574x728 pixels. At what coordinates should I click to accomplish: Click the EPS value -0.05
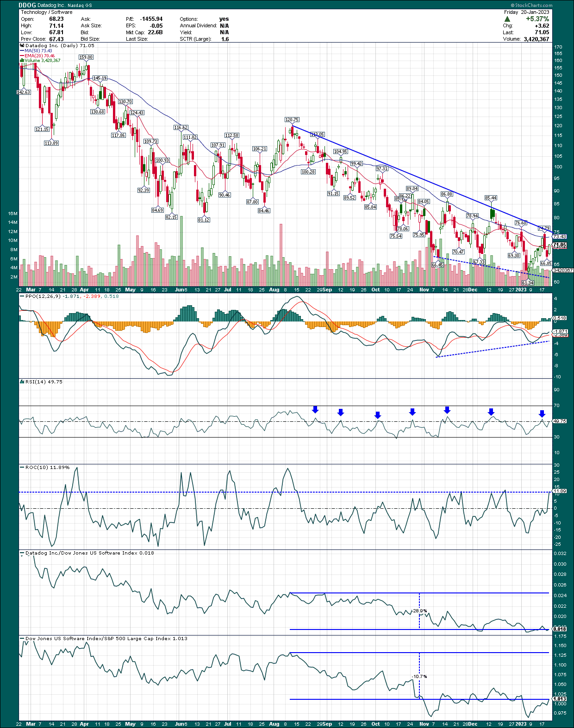(x=156, y=26)
